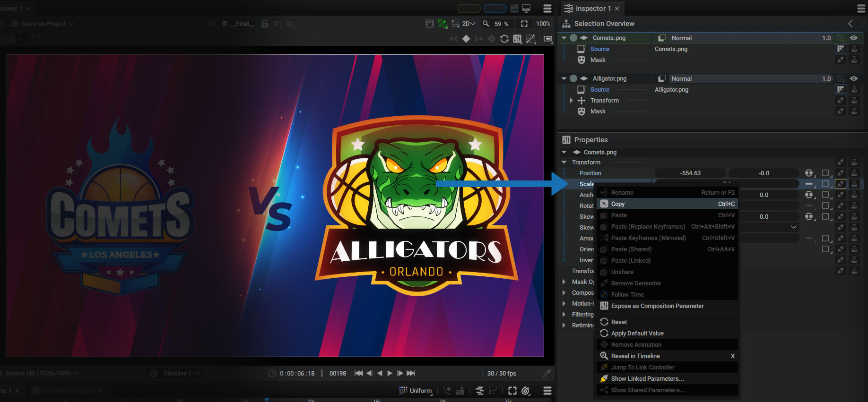Add keyframe diamond in viewer toolbar
The image size is (868, 402).
click(x=466, y=39)
